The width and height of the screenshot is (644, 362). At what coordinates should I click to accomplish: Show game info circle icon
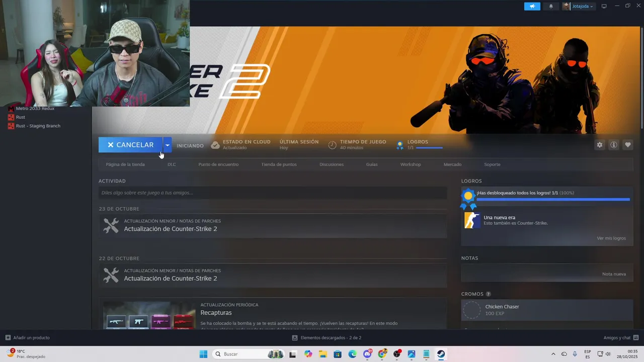coord(613,145)
